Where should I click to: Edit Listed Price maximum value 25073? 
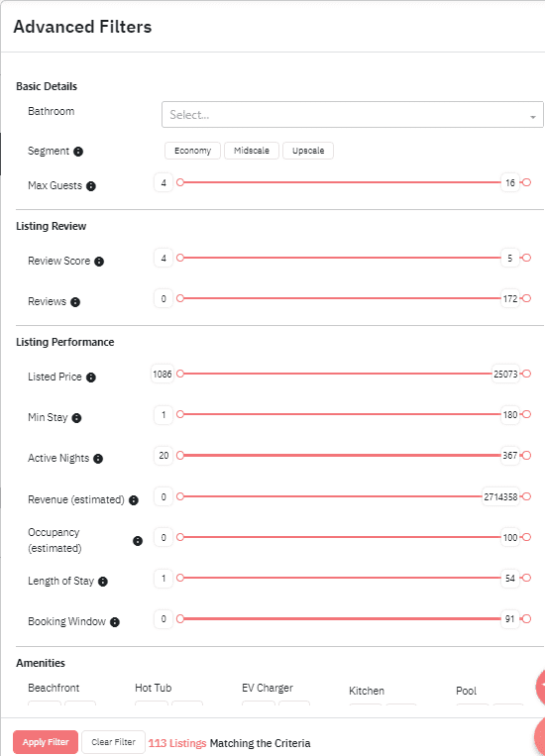505,375
